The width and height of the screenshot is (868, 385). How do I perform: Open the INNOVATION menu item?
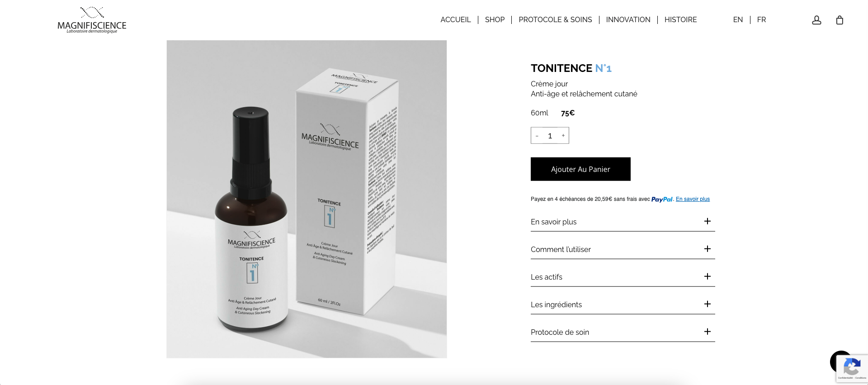[x=628, y=19]
